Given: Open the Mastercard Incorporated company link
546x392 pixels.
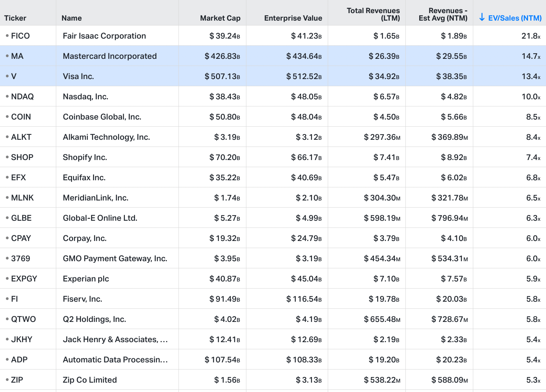Looking at the screenshot, I should pyautogui.click(x=110, y=56).
